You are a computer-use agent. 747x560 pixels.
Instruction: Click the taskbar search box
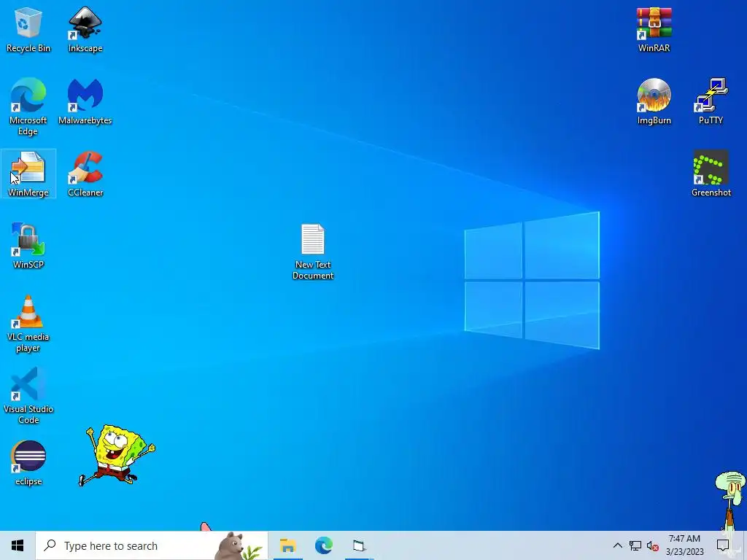152,545
